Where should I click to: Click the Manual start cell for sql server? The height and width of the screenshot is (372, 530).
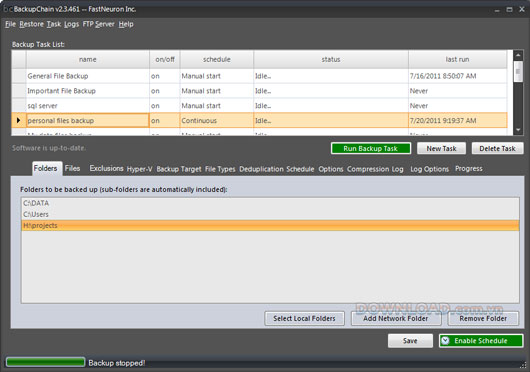pos(217,106)
